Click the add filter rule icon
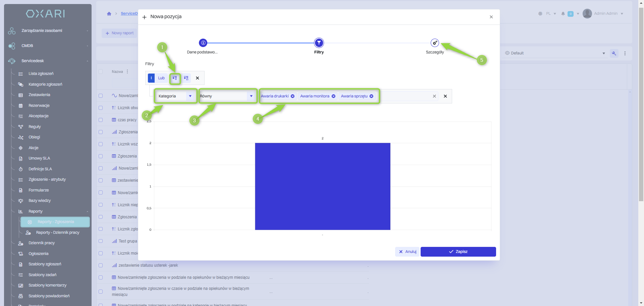 [175, 78]
